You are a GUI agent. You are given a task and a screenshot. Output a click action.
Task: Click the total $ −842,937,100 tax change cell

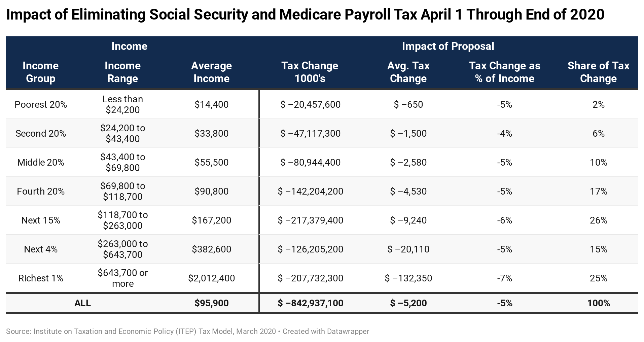310,303
